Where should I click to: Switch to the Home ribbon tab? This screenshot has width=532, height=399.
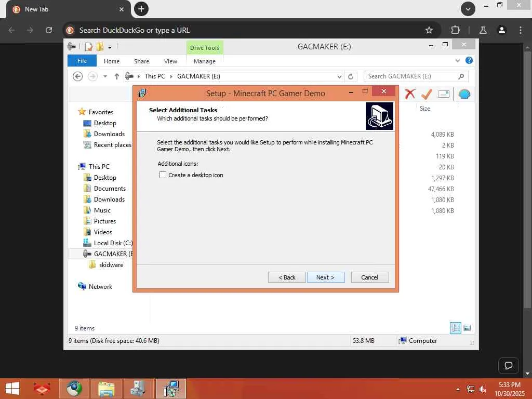click(112, 61)
